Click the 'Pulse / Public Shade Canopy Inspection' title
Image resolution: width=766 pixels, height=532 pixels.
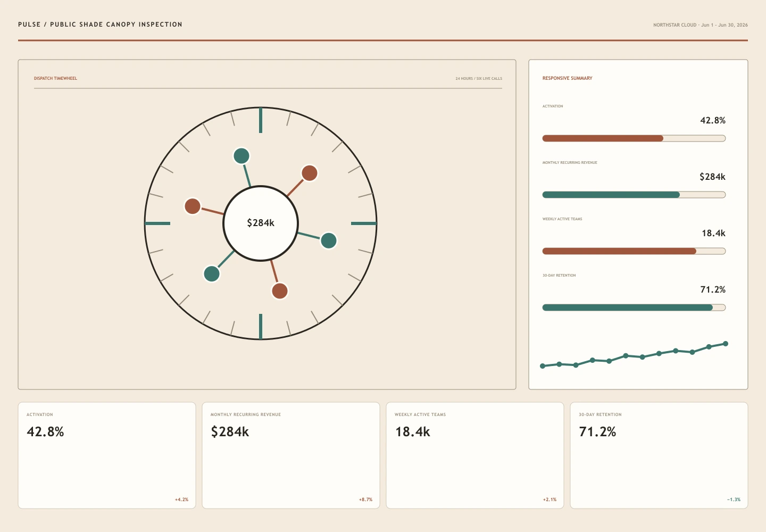pos(100,24)
